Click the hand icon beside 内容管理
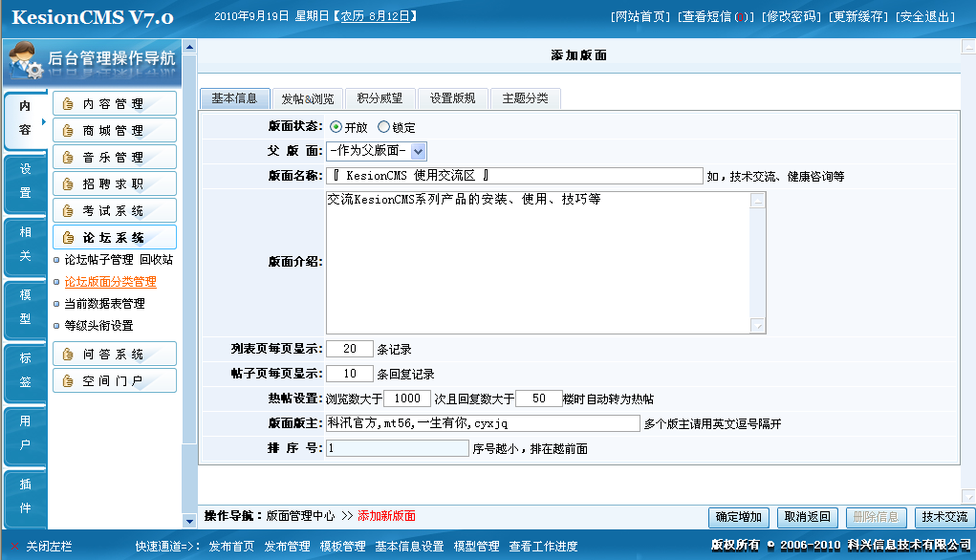The width and height of the screenshot is (976, 560). (69, 104)
